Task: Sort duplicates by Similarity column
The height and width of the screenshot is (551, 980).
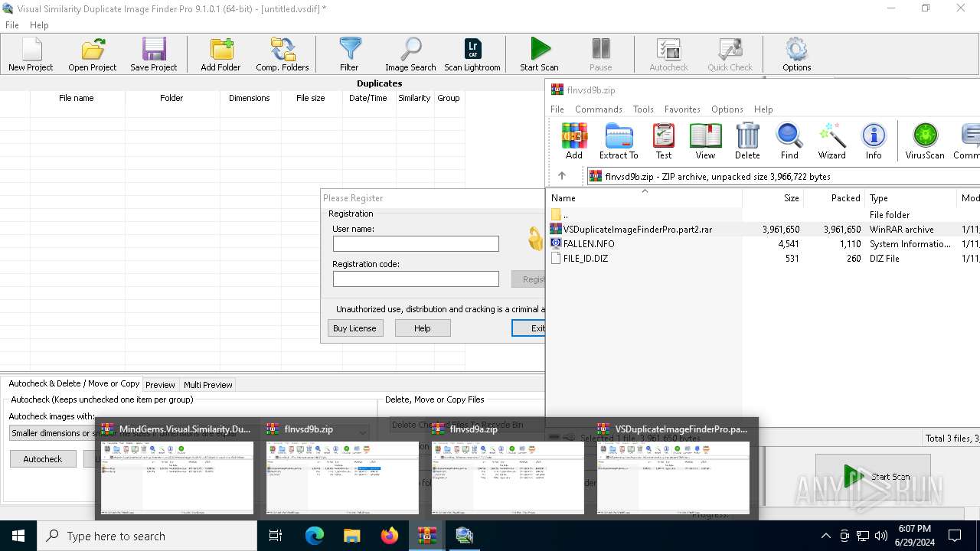Action: pyautogui.click(x=414, y=98)
